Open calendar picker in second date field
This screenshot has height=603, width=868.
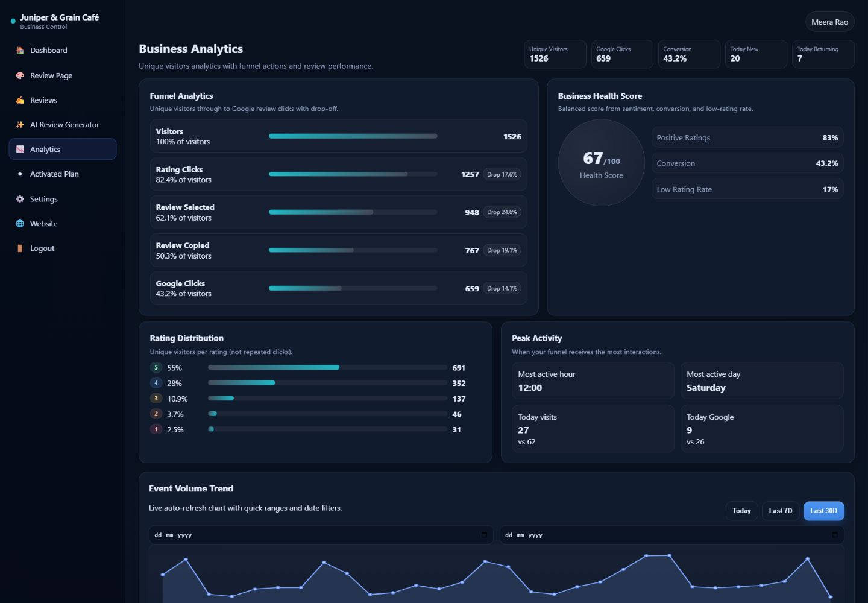(x=835, y=535)
